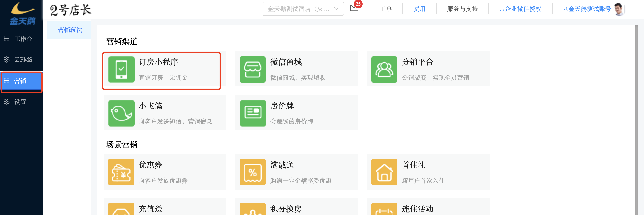Open 工作台 in the sidebar

tap(21, 39)
